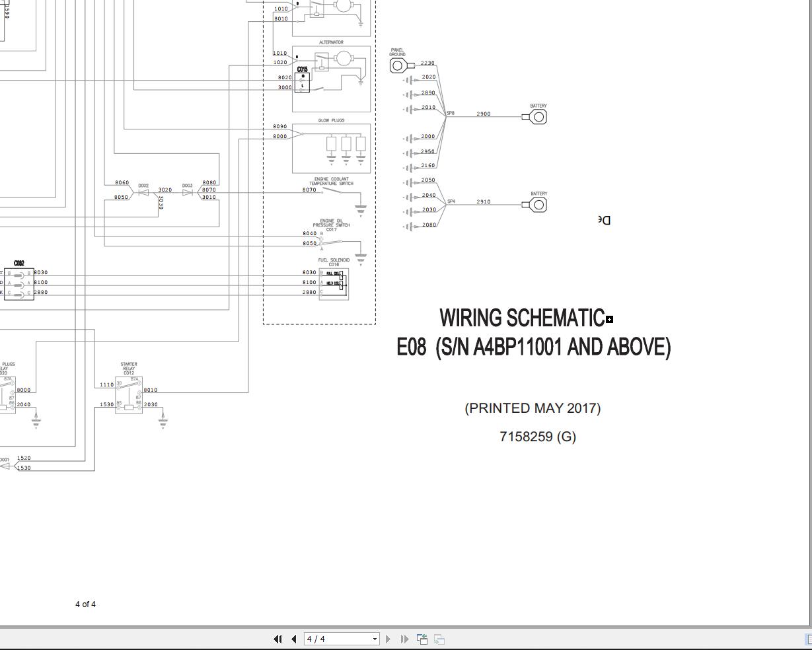This screenshot has width=812, height=650.
Task: Click the wire label 1520
Action: [24, 458]
